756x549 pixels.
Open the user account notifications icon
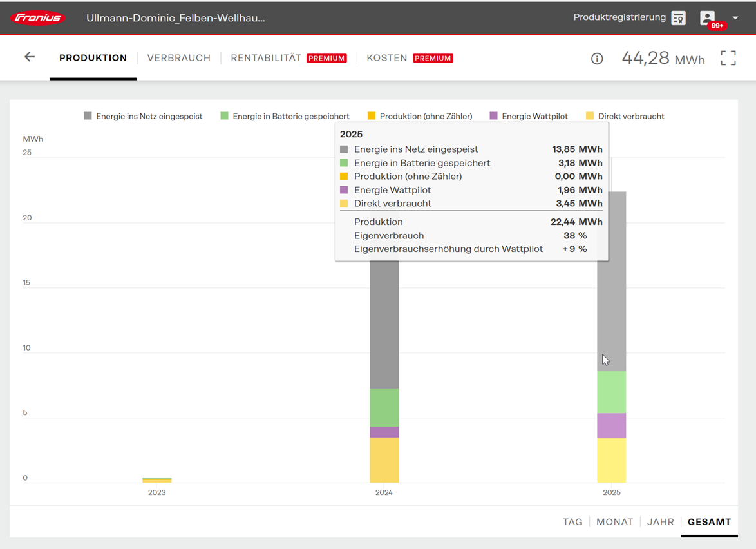pos(709,19)
